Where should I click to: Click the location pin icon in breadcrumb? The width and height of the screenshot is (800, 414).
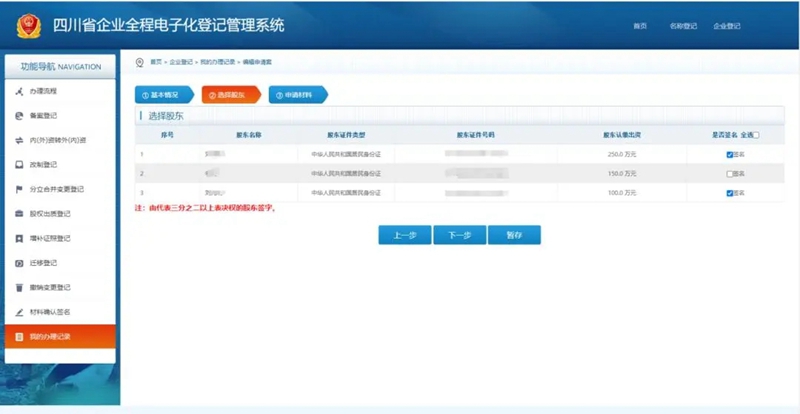tap(139, 62)
